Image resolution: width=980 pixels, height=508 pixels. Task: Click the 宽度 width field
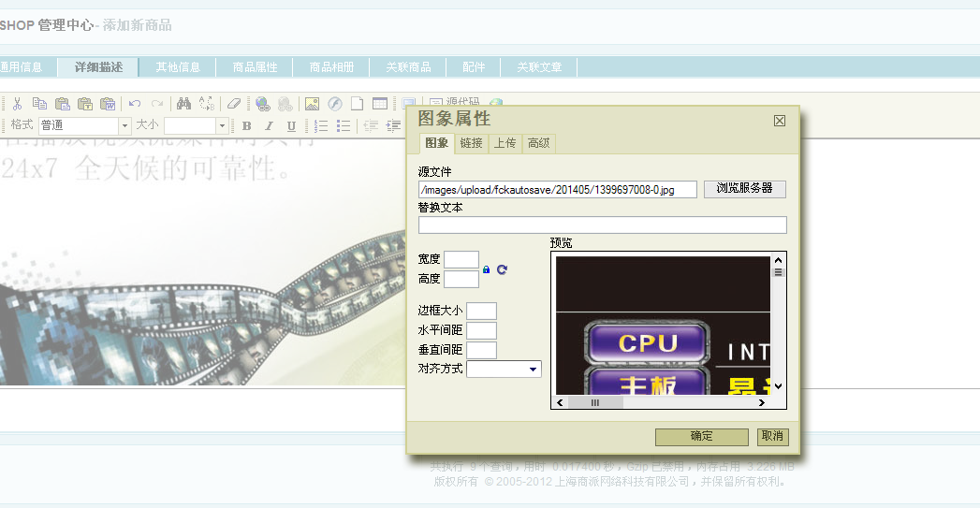tap(461, 259)
